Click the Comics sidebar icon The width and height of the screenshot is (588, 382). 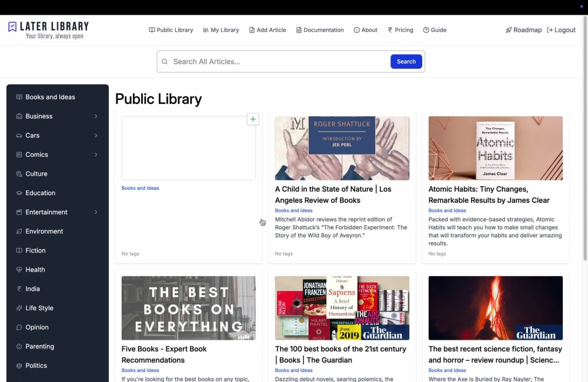pos(19,155)
